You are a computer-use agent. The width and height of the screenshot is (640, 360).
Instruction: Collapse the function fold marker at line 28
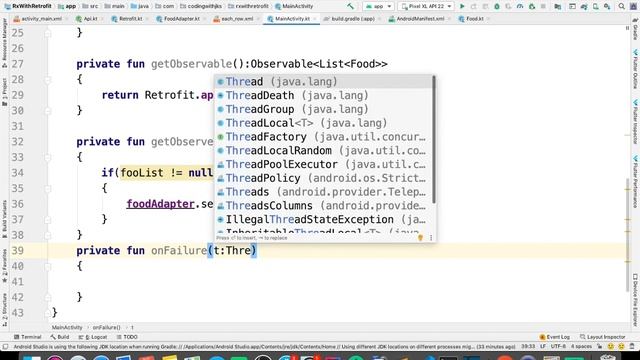point(48,80)
